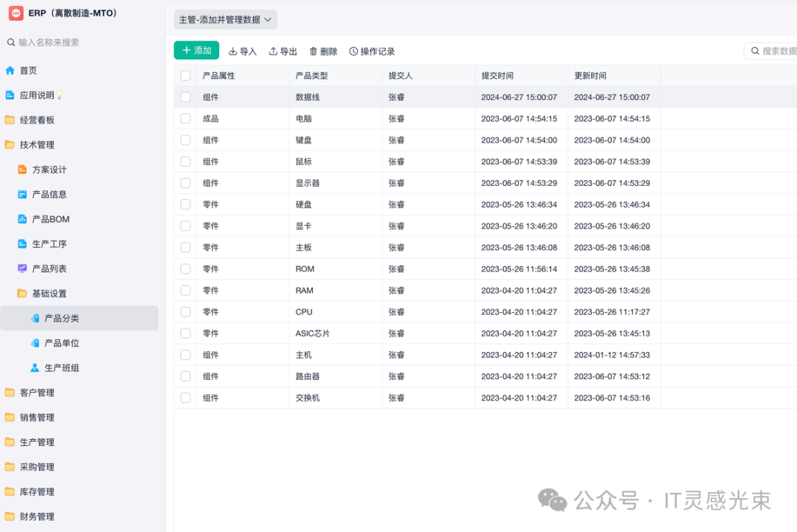Click the home icon beside 首页
797x532 pixels.
click(x=10, y=71)
